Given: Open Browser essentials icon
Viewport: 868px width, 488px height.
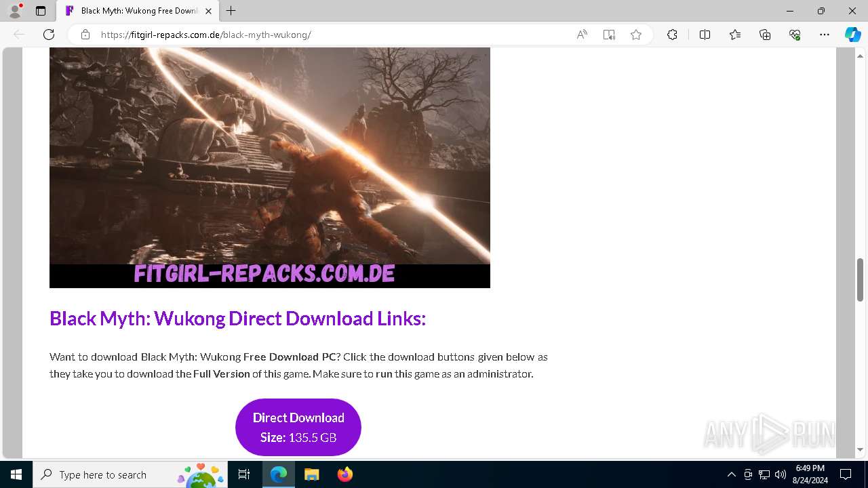Looking at the screenshot, I should coord(795,35).
